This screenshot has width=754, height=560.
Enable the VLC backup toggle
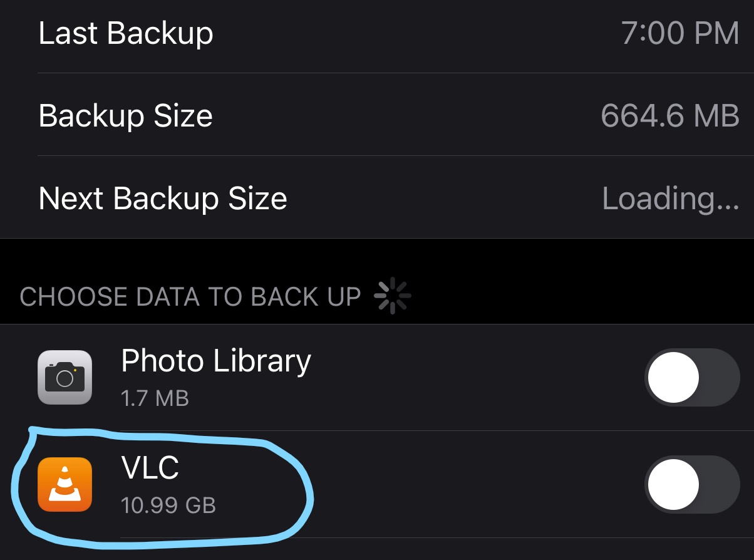691,484
